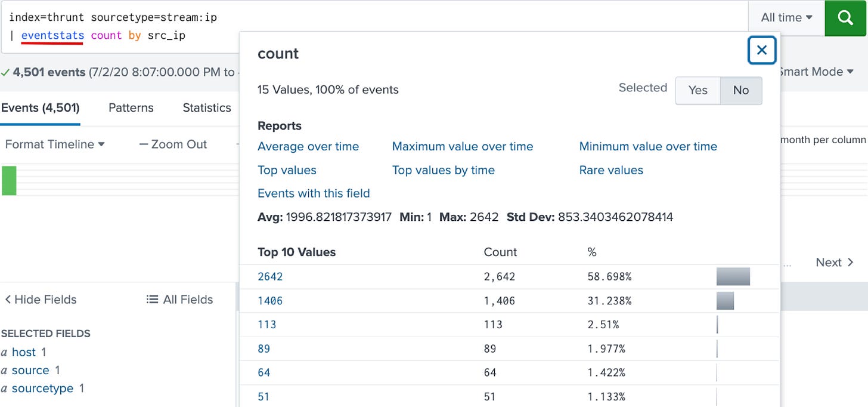Select the sourcetype field in sidebar
868x407 pixels.
(x=42, y=388)
